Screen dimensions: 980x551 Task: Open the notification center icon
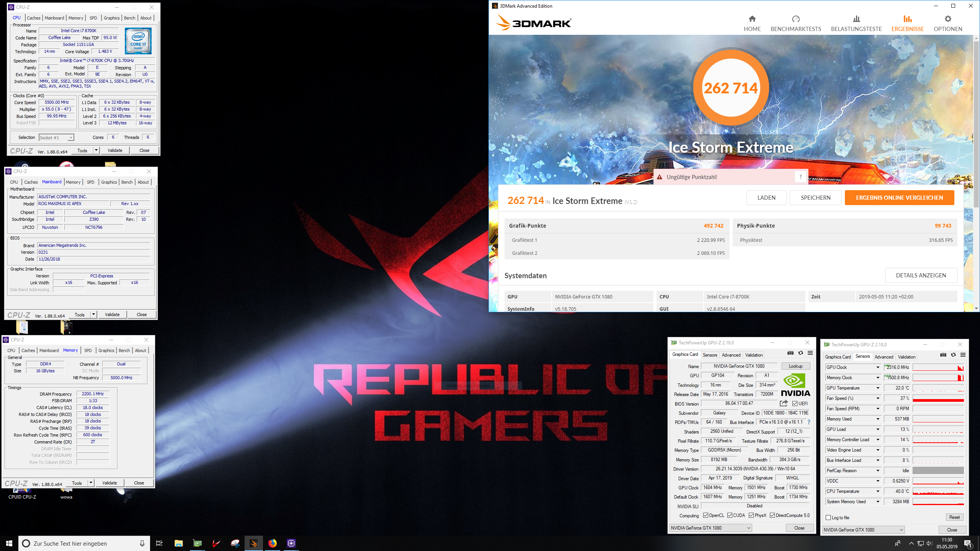[x=968, y=543]
